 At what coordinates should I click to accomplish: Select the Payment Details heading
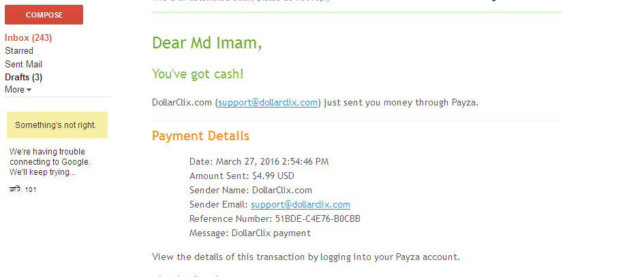pyautogui.click(x=200, y=136)
